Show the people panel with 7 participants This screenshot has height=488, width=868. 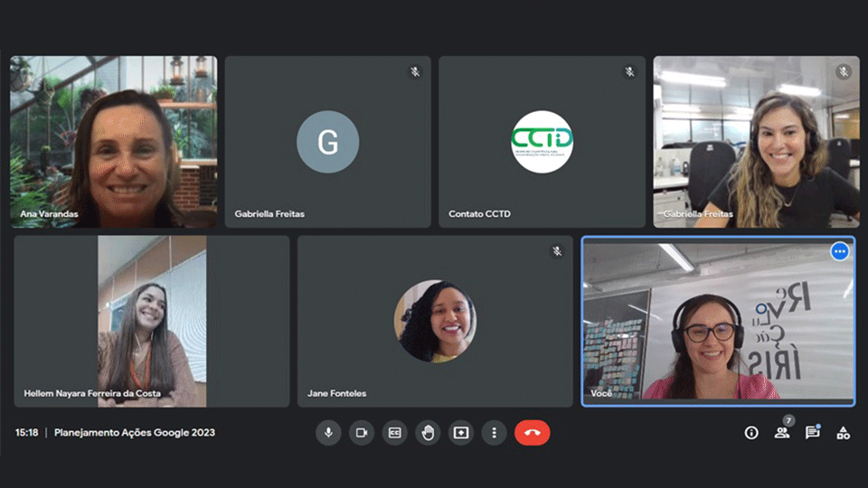(x=781, y=433)
